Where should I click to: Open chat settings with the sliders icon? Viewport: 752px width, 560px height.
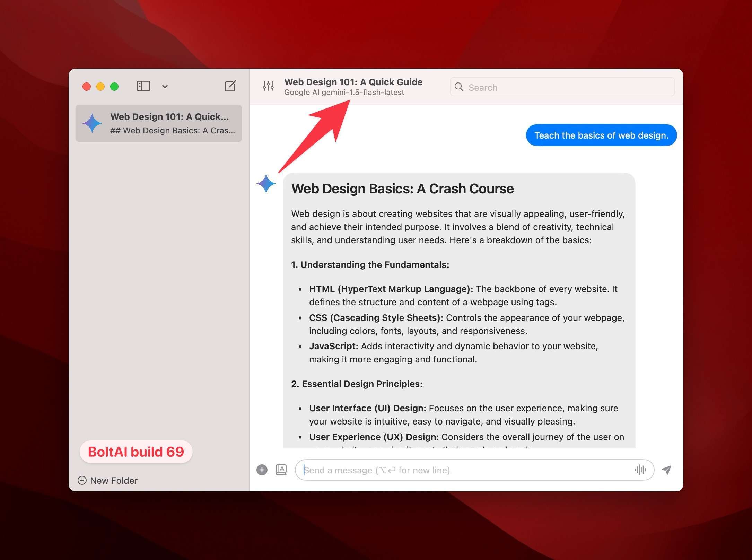(x=268, y=86)
